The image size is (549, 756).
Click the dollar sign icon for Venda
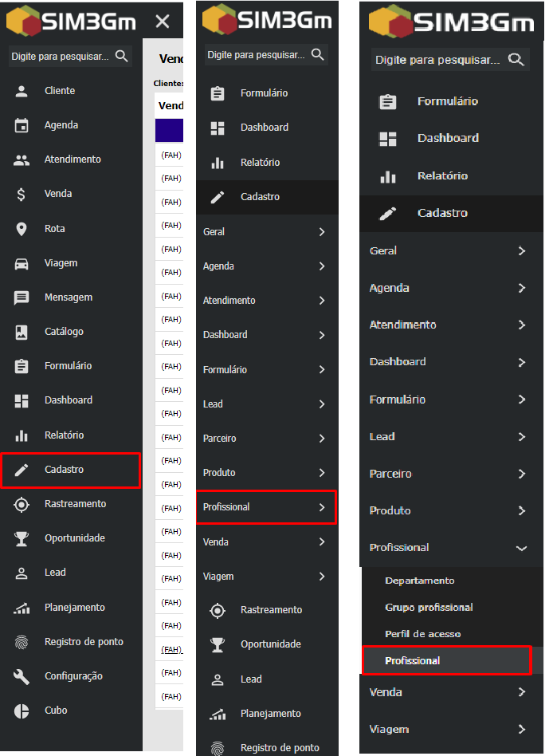pyautogui.click(x=22, y=195)
